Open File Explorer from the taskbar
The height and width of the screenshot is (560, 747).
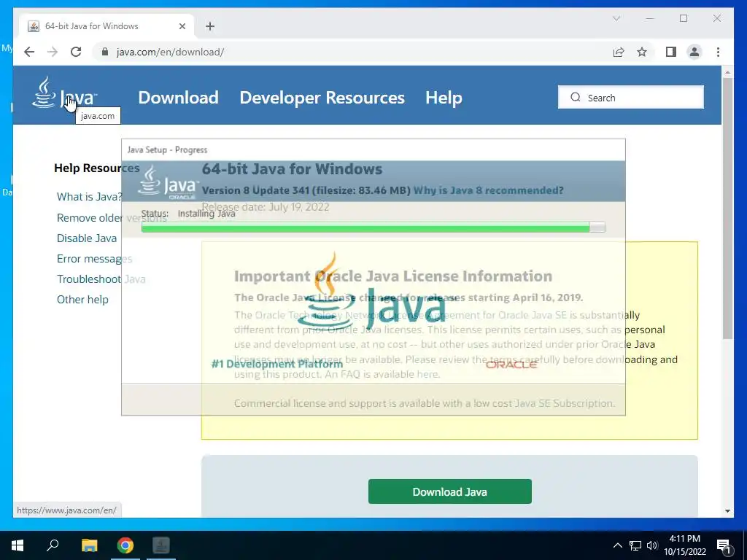[x=89, y=545]
